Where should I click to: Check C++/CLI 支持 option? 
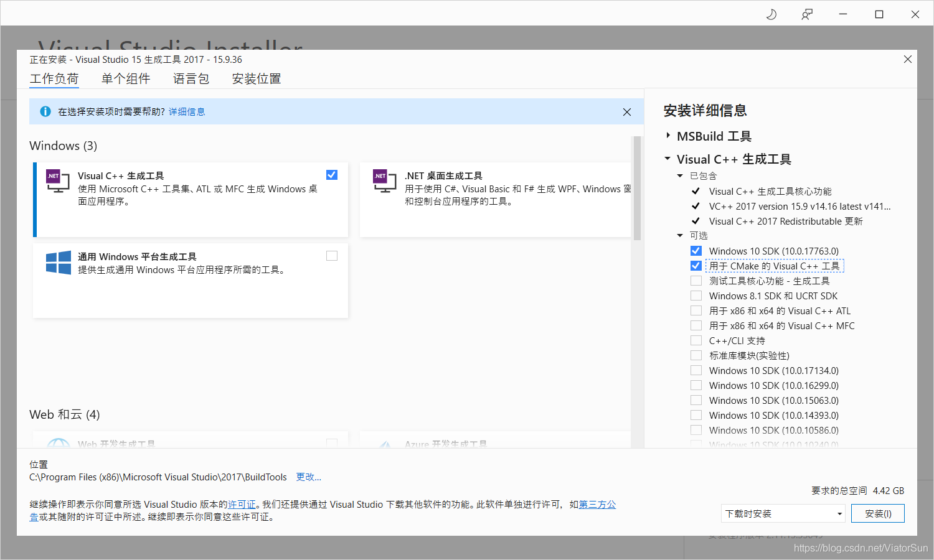click(x=696, y=340)
